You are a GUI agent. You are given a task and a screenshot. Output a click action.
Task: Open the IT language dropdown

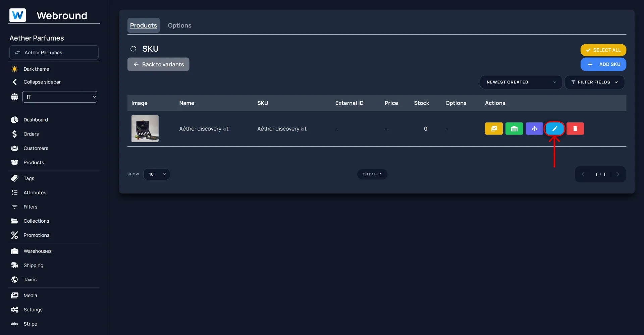click(x=60, y=97)
